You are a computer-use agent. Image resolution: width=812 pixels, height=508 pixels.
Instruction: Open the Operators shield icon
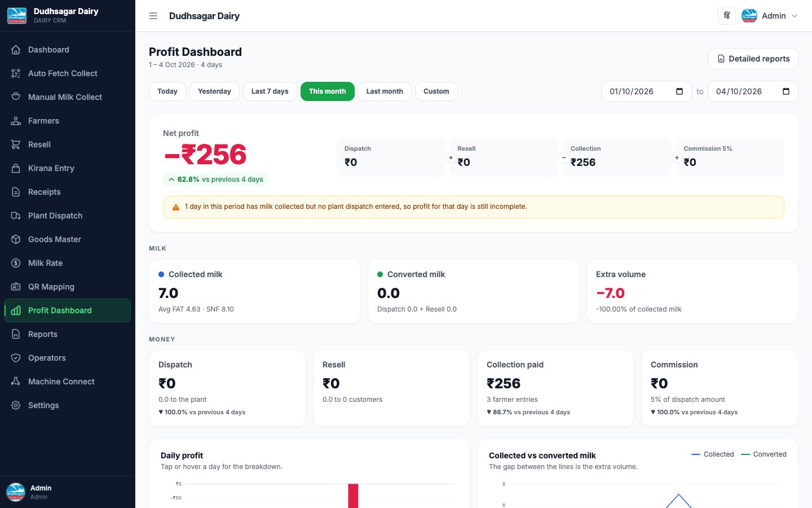click(16, 358)
